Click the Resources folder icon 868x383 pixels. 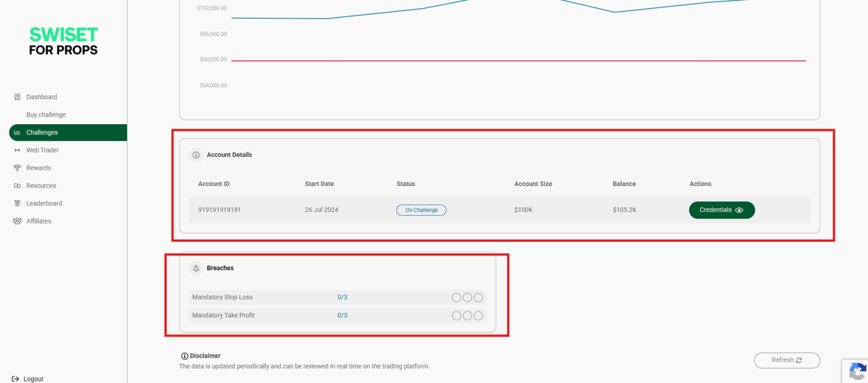tap(17, 186)
